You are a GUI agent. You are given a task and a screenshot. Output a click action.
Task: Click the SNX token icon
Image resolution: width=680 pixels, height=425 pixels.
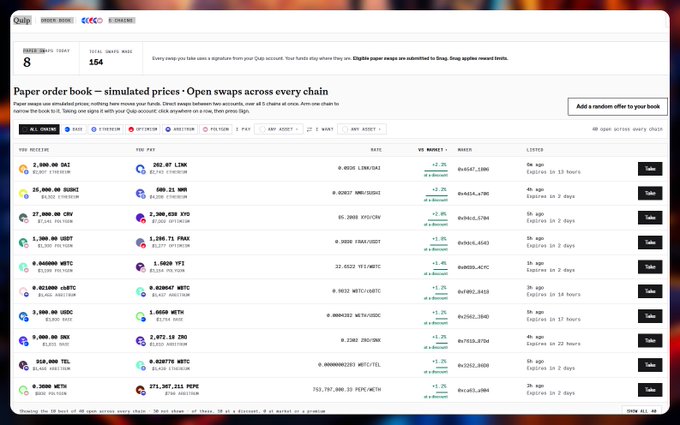[x=23, y=341]
